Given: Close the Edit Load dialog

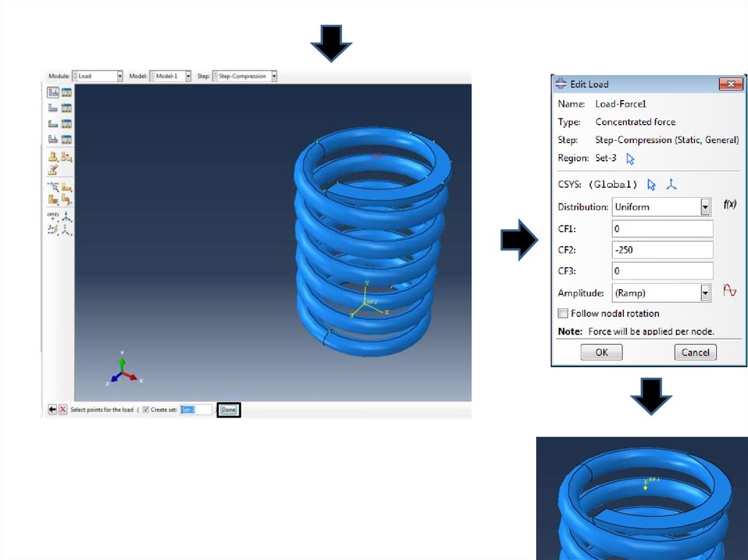Looking at the screenshot, I should (730, 85).
